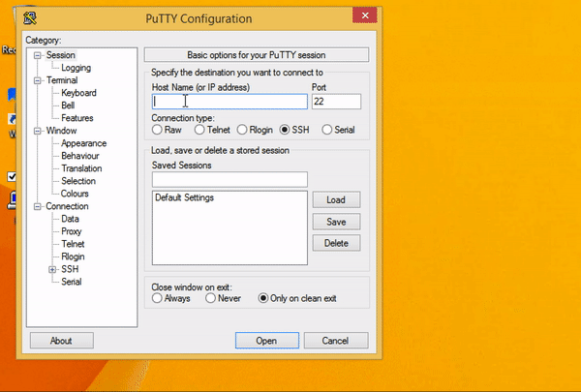Open the Logging category

(x=76, y=68)
